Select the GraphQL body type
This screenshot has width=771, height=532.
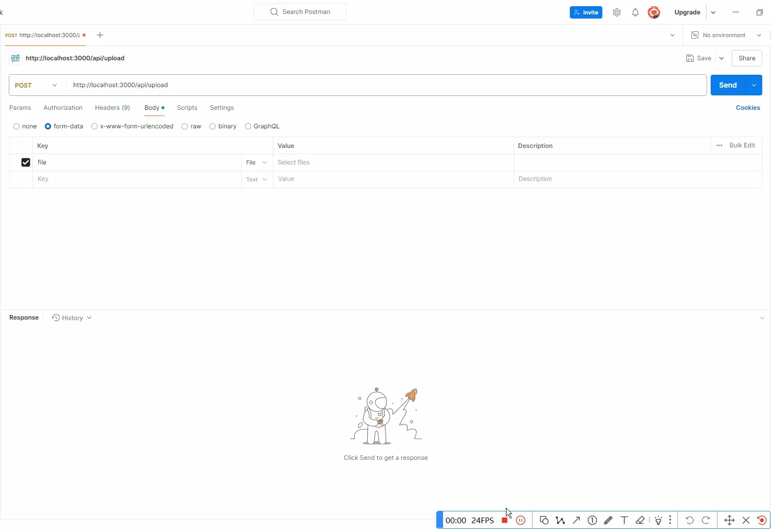coord(248,126)
